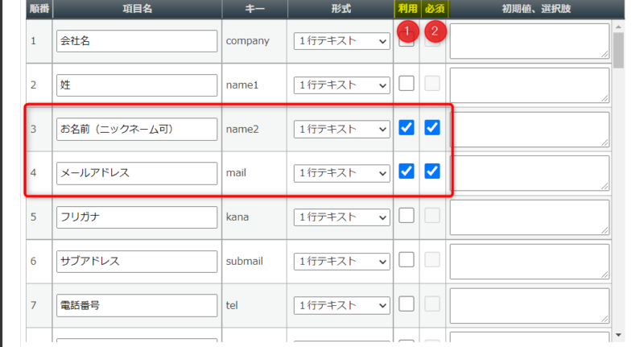Open 形式 dropdown for company row

[341, 41]
